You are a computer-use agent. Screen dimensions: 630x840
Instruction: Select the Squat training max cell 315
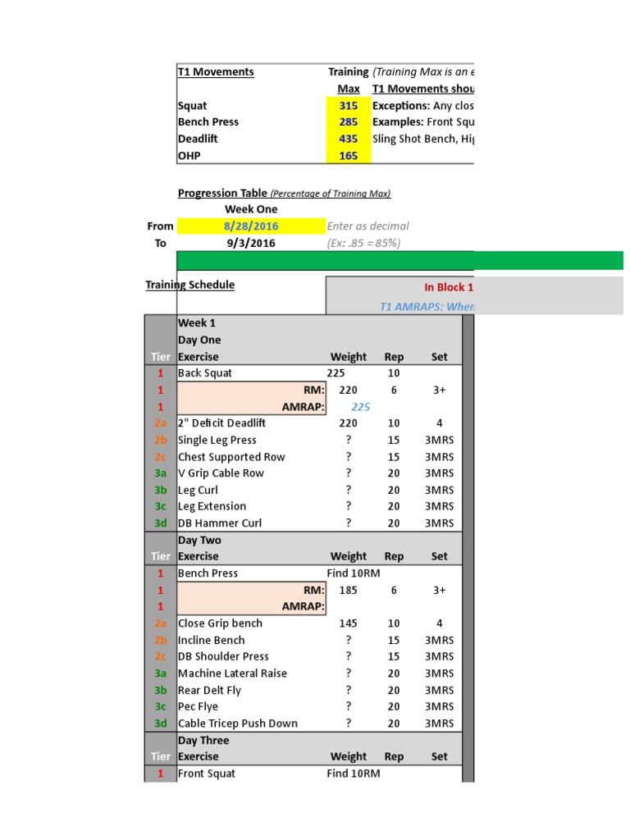tap(348, 106)
